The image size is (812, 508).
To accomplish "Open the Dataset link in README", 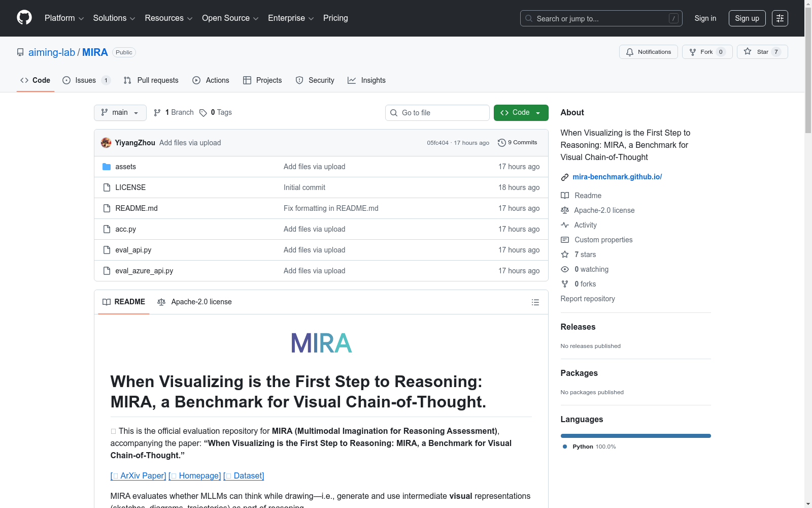I will pos(244,476).
